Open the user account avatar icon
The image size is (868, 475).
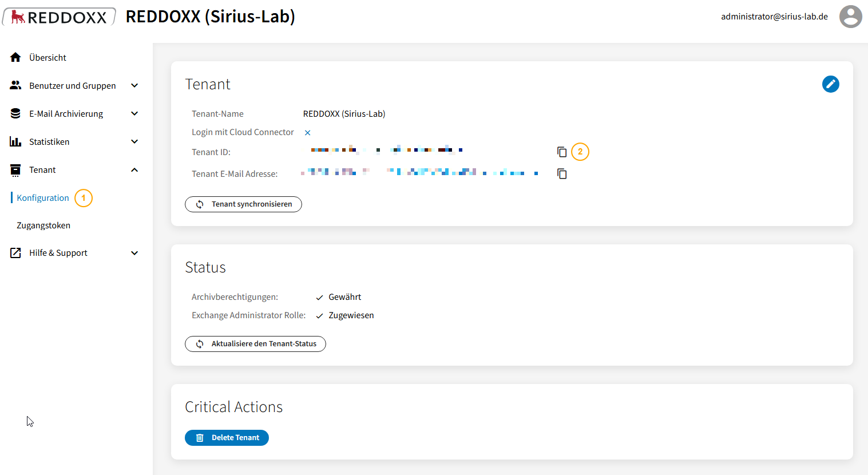tap(850, 17)
